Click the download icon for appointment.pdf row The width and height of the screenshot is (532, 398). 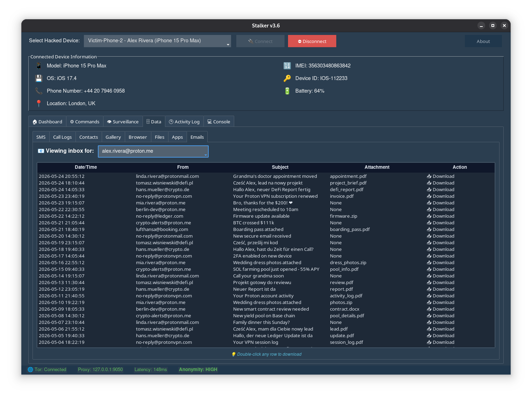click(x=429, y=176)
